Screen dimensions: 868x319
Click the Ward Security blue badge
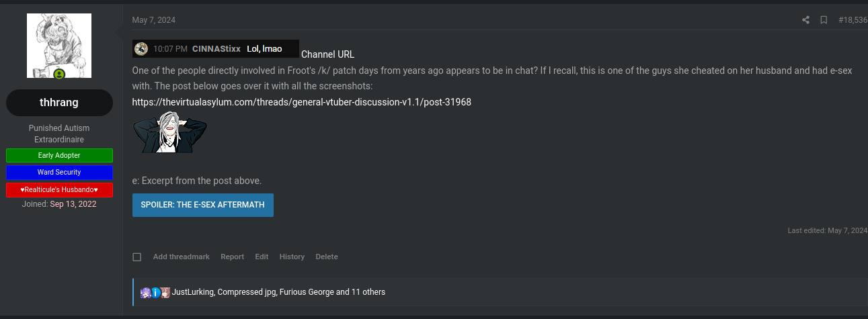pyautogui.click(x=59, y=173)
